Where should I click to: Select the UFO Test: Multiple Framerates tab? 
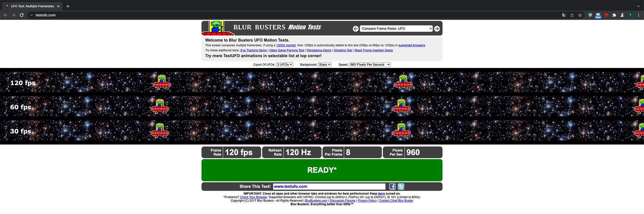[32, 6]
